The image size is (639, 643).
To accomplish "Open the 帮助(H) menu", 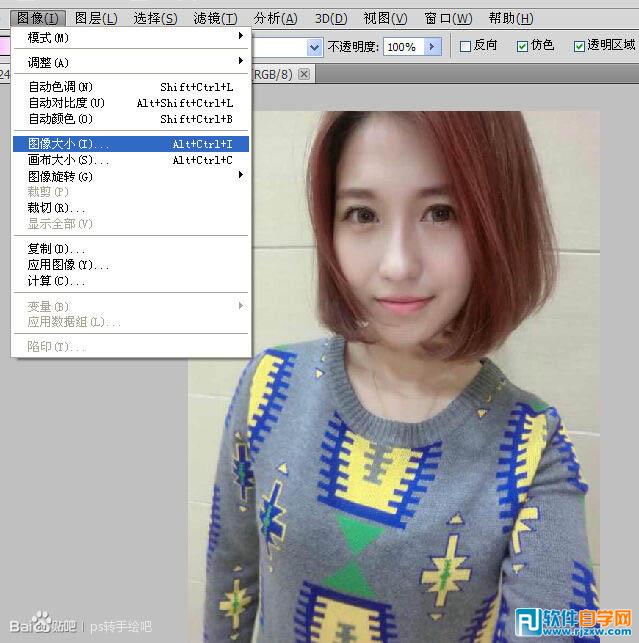I will pos(511,18).
